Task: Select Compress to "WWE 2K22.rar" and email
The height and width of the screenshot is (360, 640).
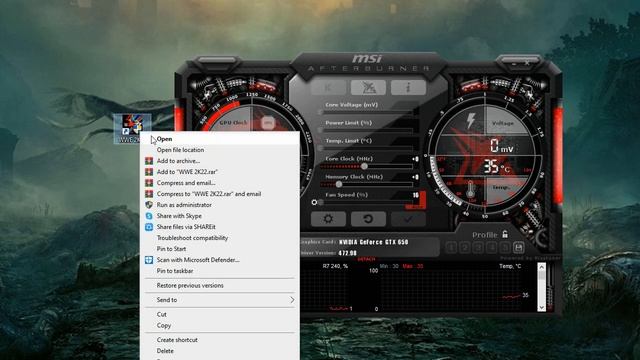Action: (x=220, y=194)
